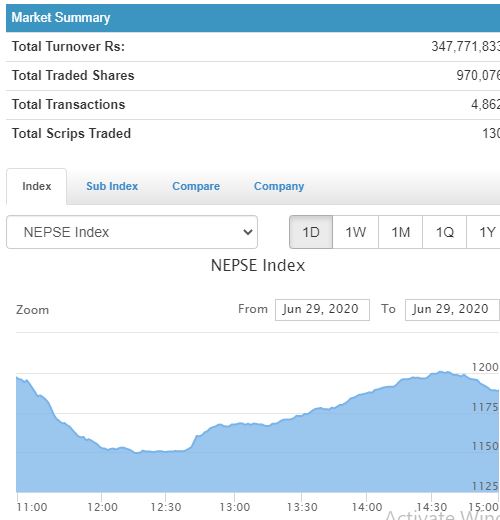Select the 1Y range button
Viewport: 500px width, 520px height.
click(484, 232)
